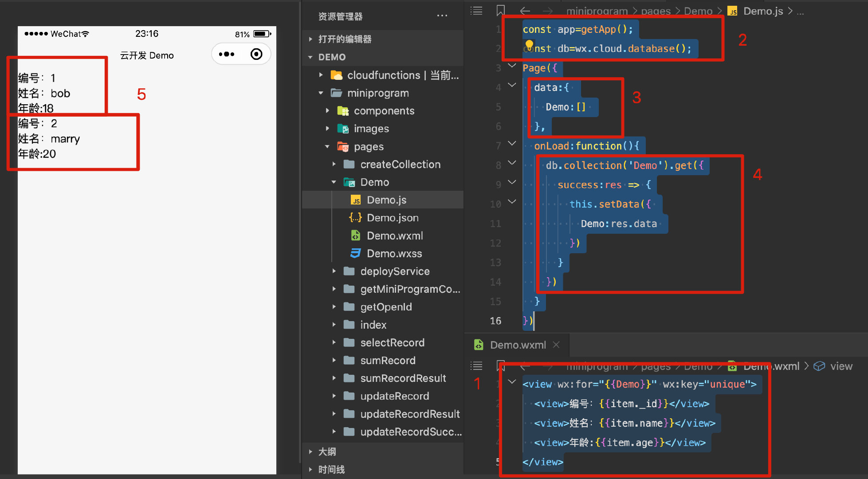Fold the view element in Demo.wxml line 1
This screenshot has width=868, height=479.
(512, 381)
